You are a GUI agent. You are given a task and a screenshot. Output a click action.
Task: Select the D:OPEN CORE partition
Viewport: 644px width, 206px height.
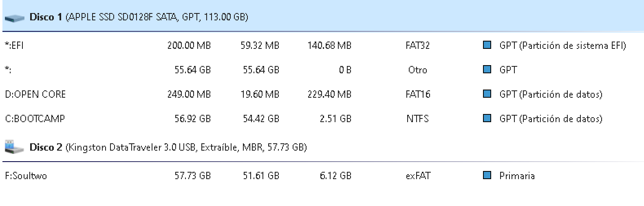(35, 94)
